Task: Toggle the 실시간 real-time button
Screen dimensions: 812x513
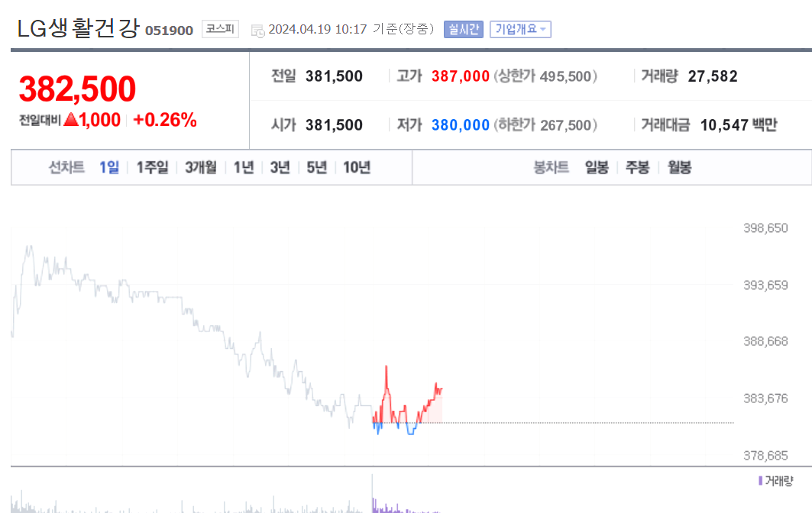Action: 464,30
